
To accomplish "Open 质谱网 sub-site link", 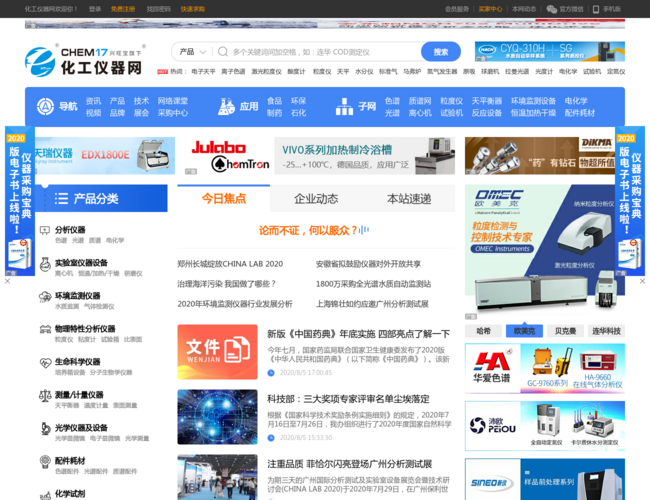I will 420,101.
